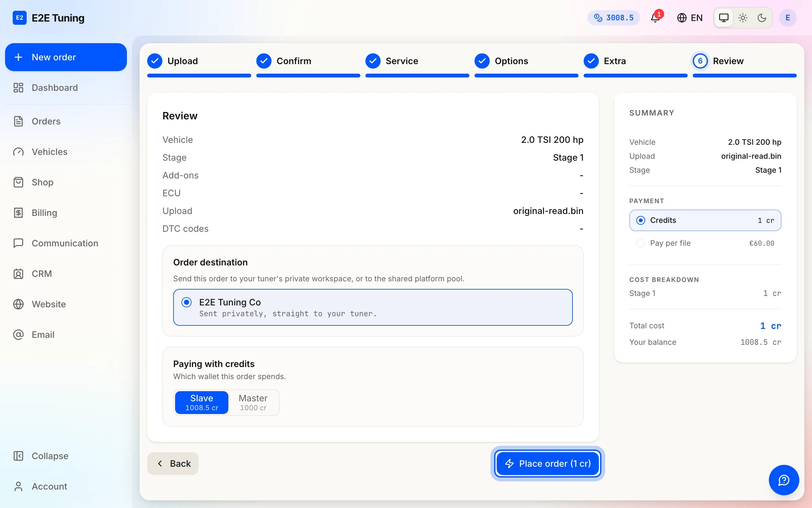Open the Dashboard grid icon

(x=18, y=88)
